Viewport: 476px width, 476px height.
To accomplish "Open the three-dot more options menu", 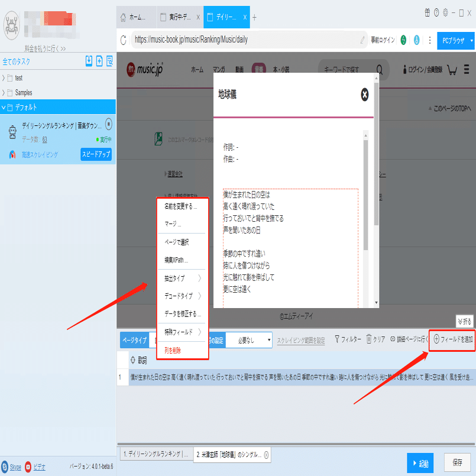I will coord(430,40).
